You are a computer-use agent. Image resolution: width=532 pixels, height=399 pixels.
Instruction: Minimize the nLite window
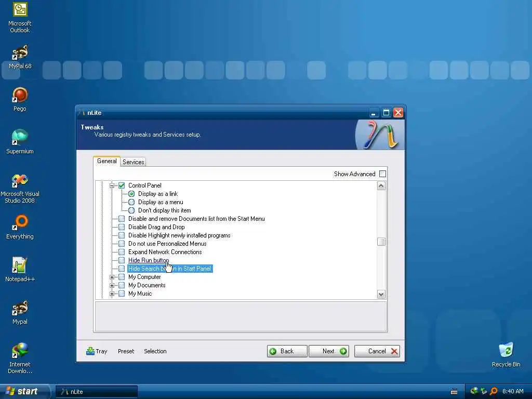(374, 113)
